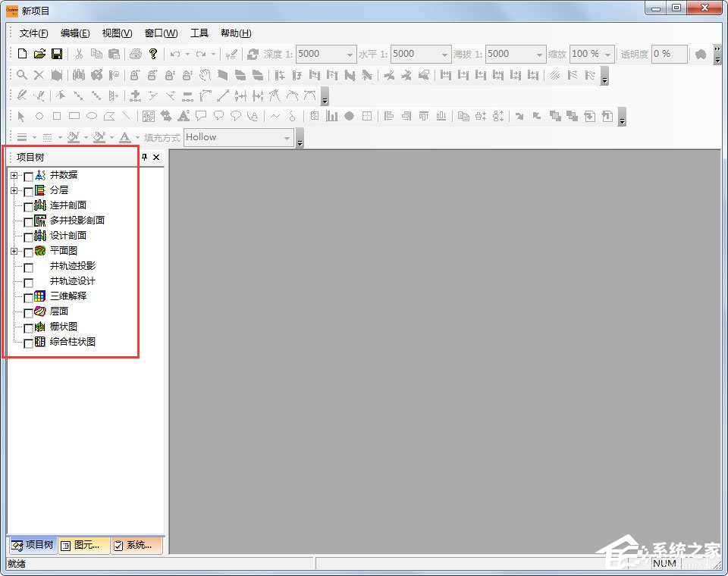Insert a rectangular callout speech bubble
728x576 pixels.
(201, 115)
